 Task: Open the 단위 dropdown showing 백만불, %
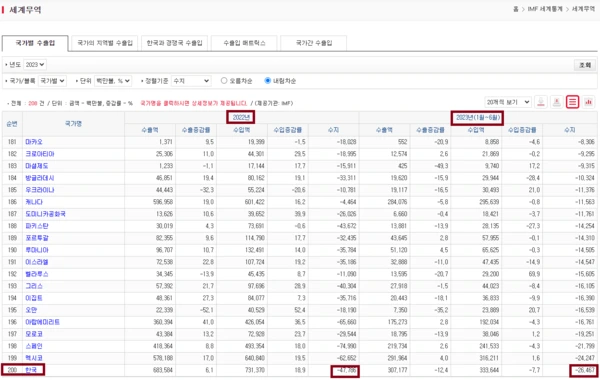point(113,81)
